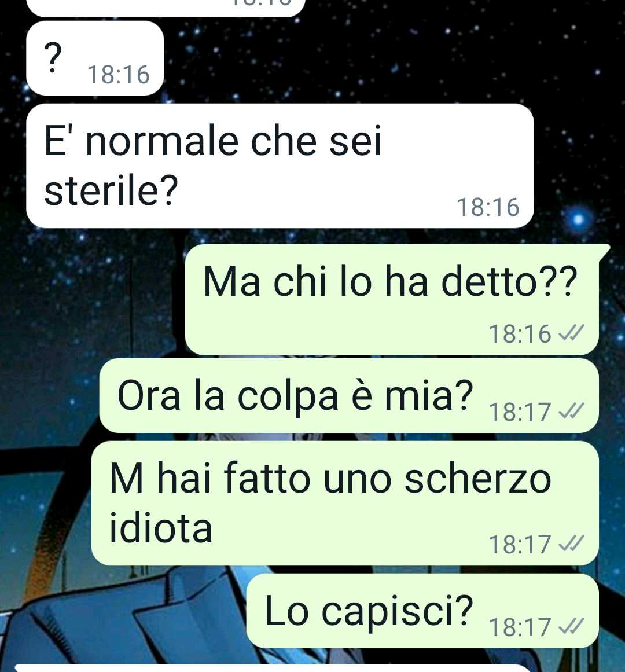Tap the 18:17 time beside 'Ora la colpa è mia?'
The width and height of the screenshot is (625, 672).
pyautogui.click(x=520, y=412)
